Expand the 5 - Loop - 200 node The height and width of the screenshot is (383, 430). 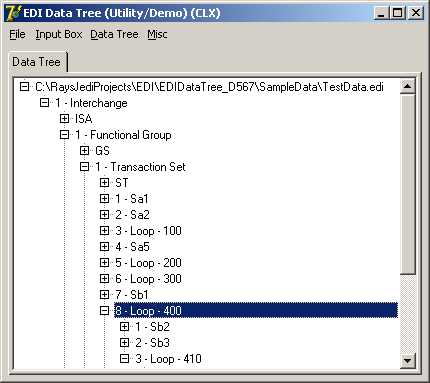point(104,263)
